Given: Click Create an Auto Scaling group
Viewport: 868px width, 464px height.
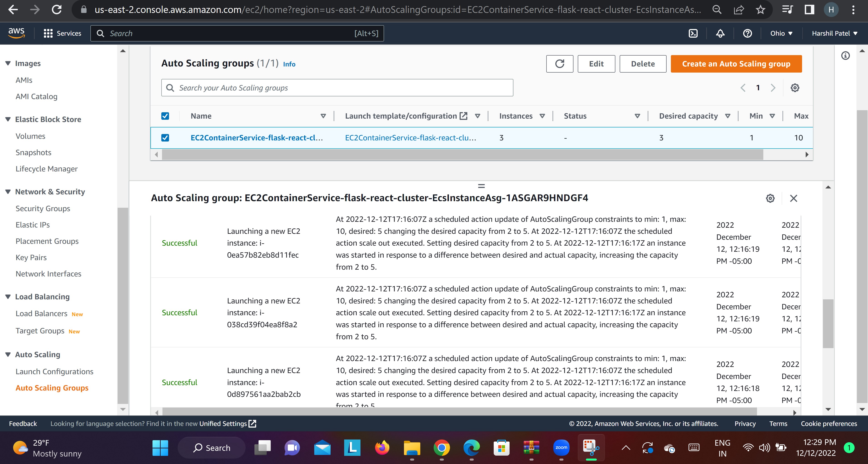Looking at the screenshot, I should pyautogui.click(x=736, y=64).
